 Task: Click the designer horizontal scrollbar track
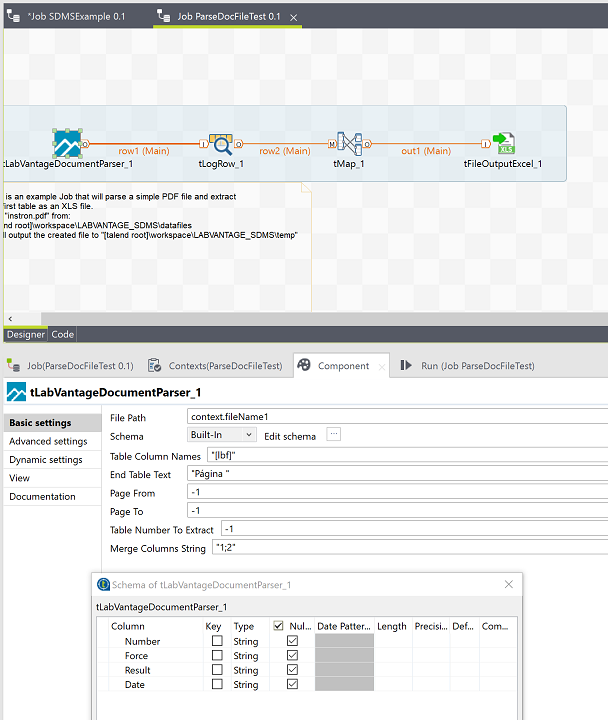tap(324, 319)
